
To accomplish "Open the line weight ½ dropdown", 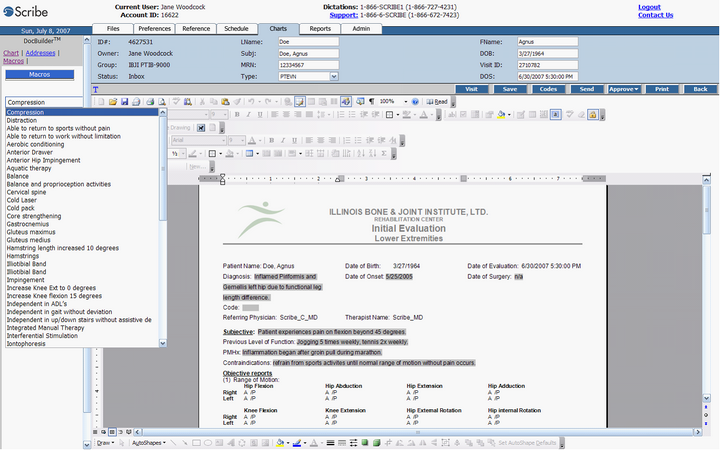I will tap(183, 153).
